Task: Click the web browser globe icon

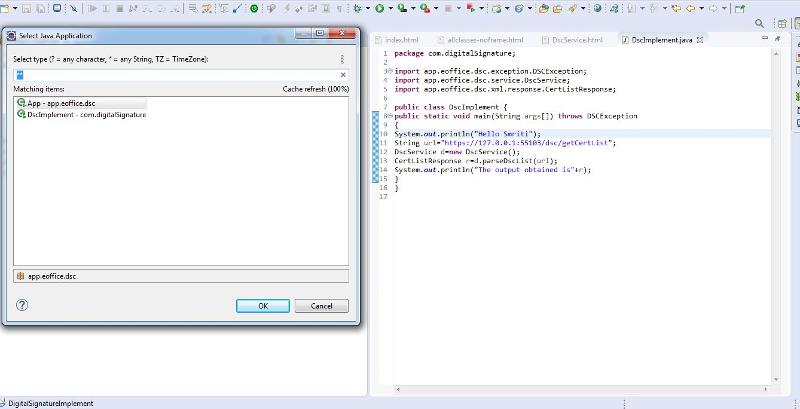Action: point(597,8)
